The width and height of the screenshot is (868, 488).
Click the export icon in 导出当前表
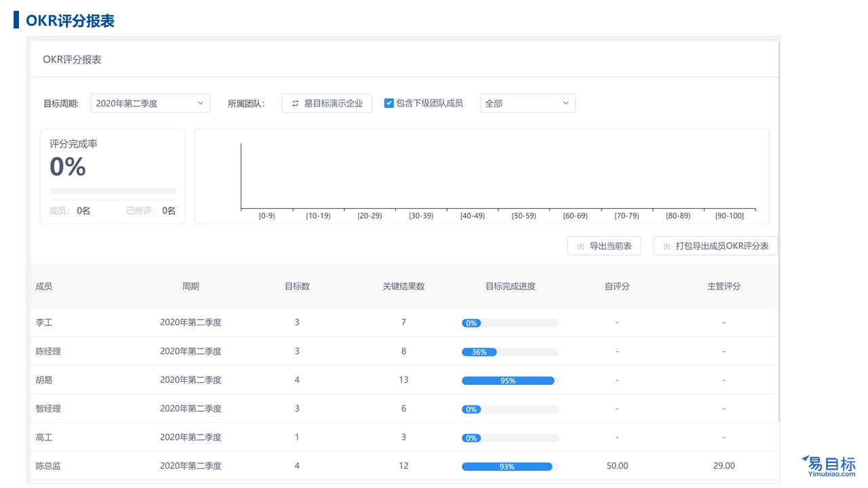coord(580,246)
